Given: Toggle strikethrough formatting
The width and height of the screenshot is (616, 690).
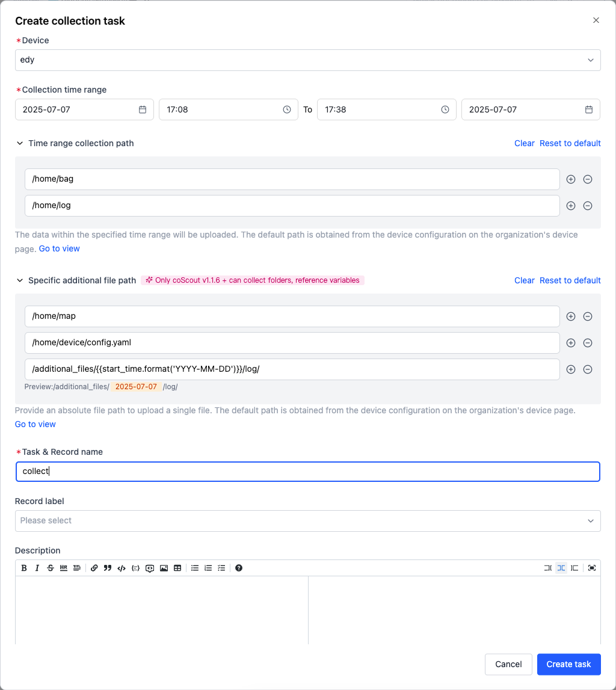Looking at the screenshot, I should tap(51, 568).
